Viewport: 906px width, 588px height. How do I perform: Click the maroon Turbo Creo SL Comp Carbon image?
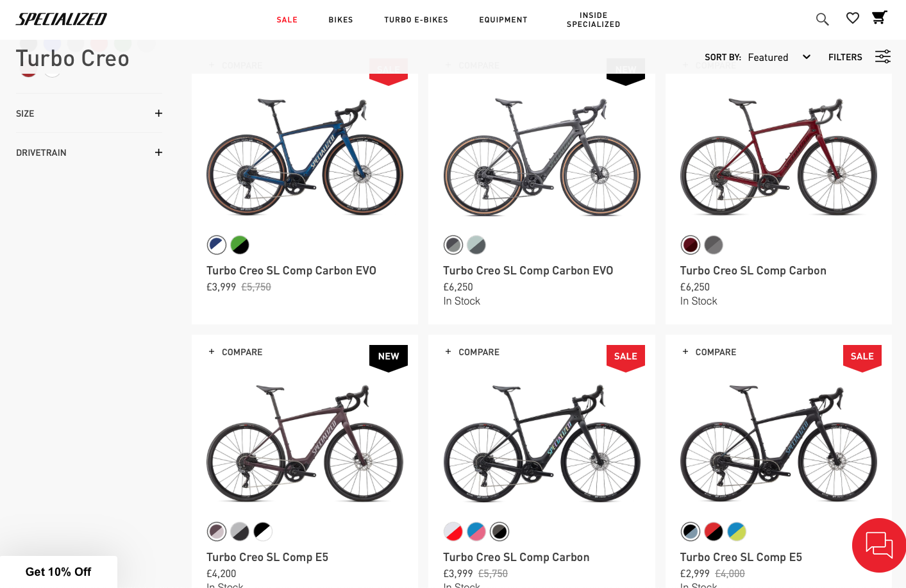coord(778,157)
